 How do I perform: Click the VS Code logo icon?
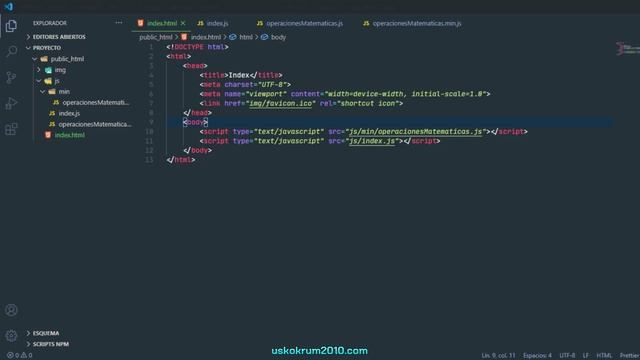(9, 7)
